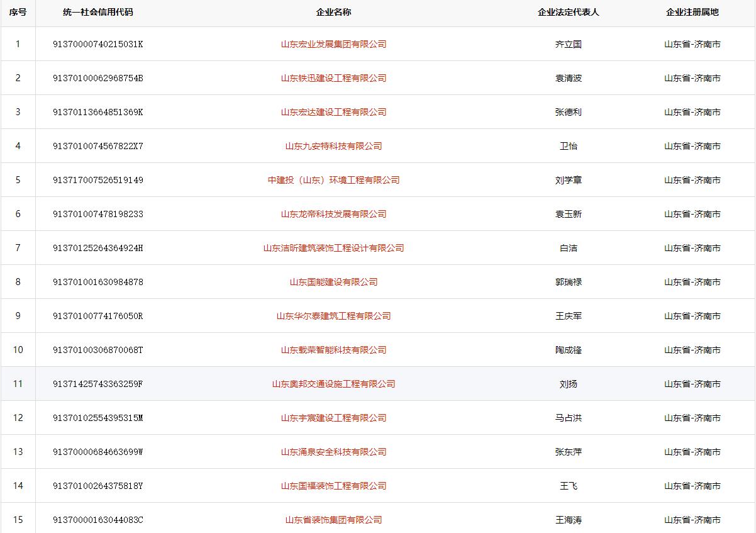Viewport: 756px width, 533px height.
Task: Click legal representative 刘扬 cell
Action: coord(569,384)
